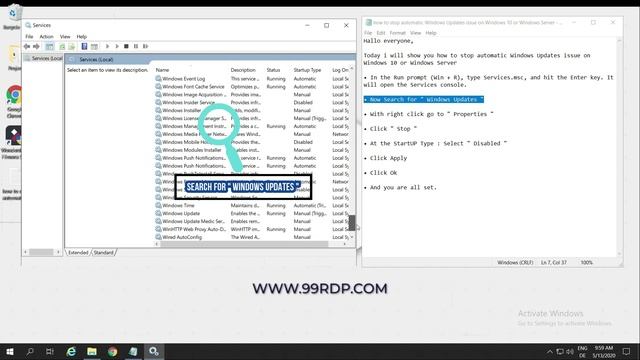This screenshot has height=360, width=640.
Task: Sort services by the Description column header
Action: point(243,70)
